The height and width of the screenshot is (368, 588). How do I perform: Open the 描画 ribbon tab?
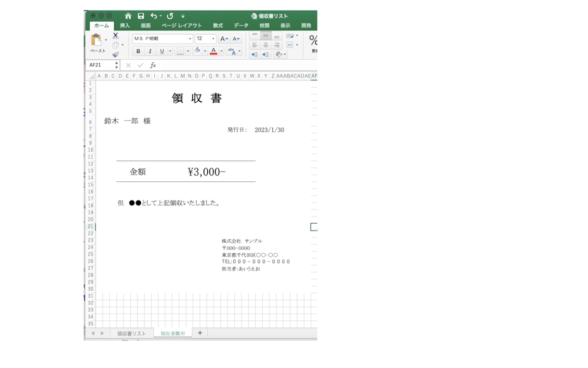pos(146,26)
